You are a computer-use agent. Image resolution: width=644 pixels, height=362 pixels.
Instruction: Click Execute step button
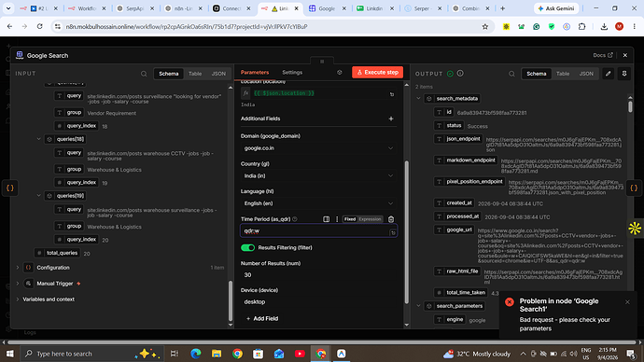377,72
